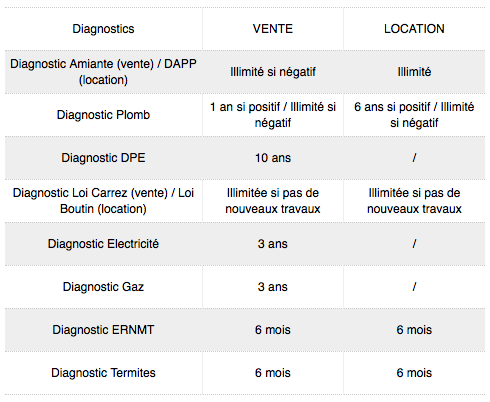Click the Electricité '3 ans' cell

273,244
